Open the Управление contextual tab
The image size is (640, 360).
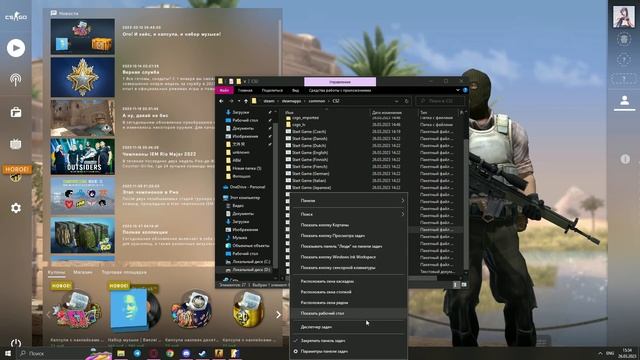point(340,82)
